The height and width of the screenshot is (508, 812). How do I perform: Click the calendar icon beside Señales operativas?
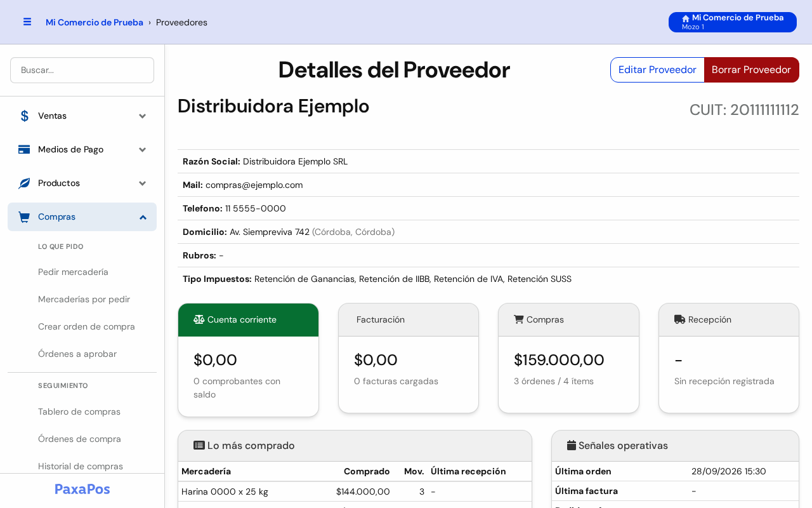pos(572,445)
